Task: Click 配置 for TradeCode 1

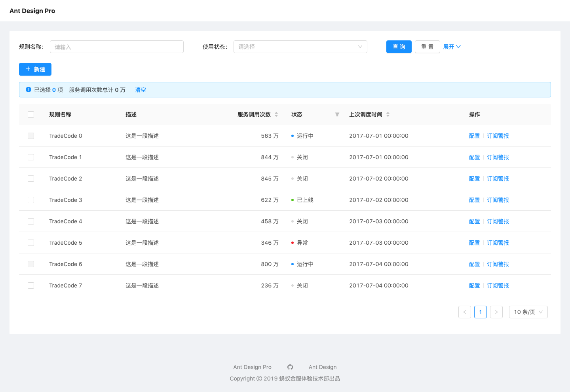Action: coord(475,157)
